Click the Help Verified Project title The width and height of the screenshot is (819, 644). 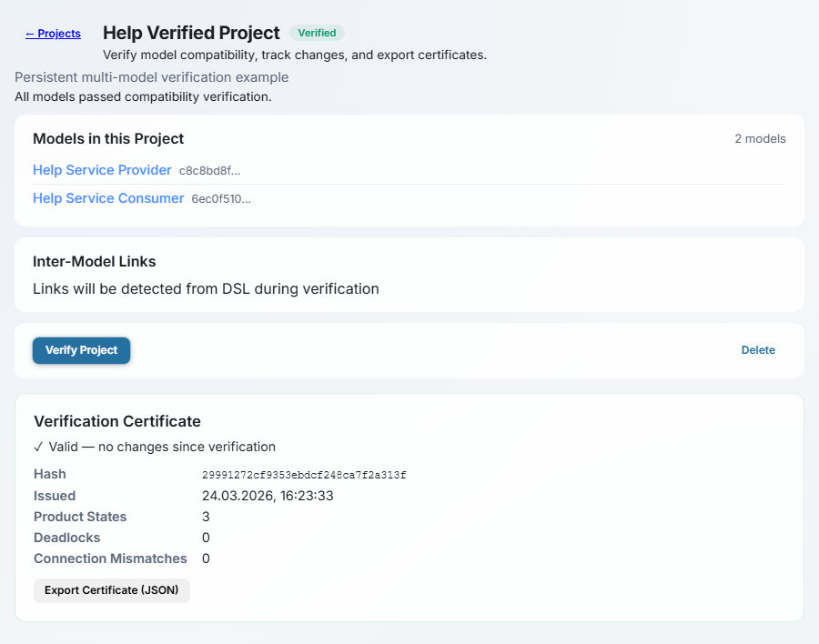tap(191, 32)
